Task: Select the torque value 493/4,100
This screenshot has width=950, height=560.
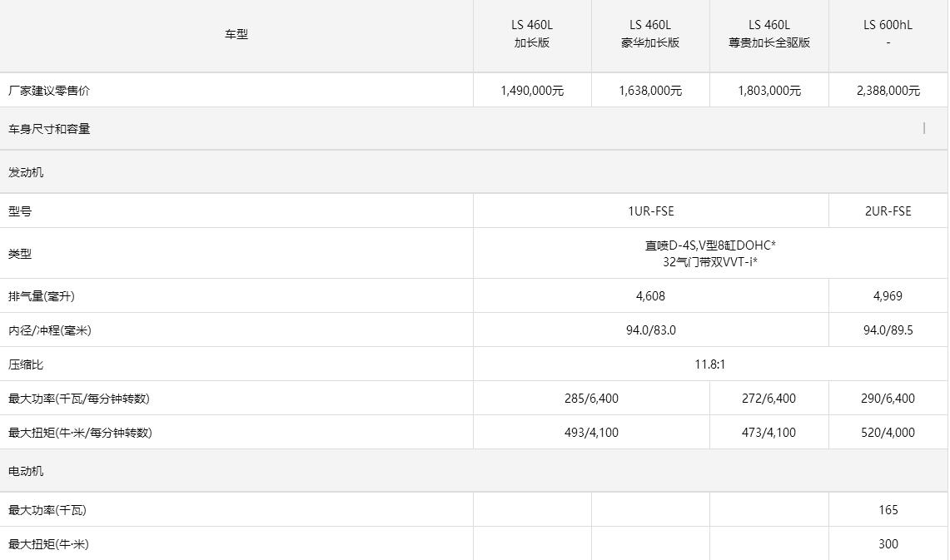Action: click(x=591, y=433)
